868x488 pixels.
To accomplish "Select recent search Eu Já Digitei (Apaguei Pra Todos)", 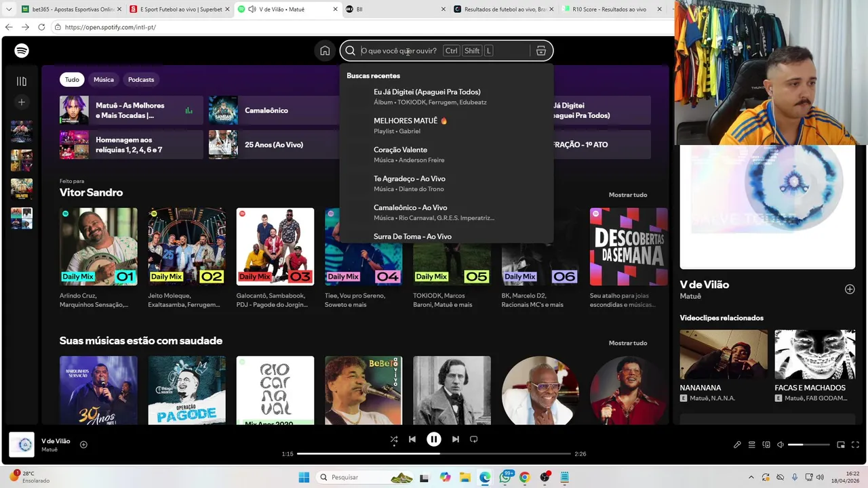I will point(446,96).
